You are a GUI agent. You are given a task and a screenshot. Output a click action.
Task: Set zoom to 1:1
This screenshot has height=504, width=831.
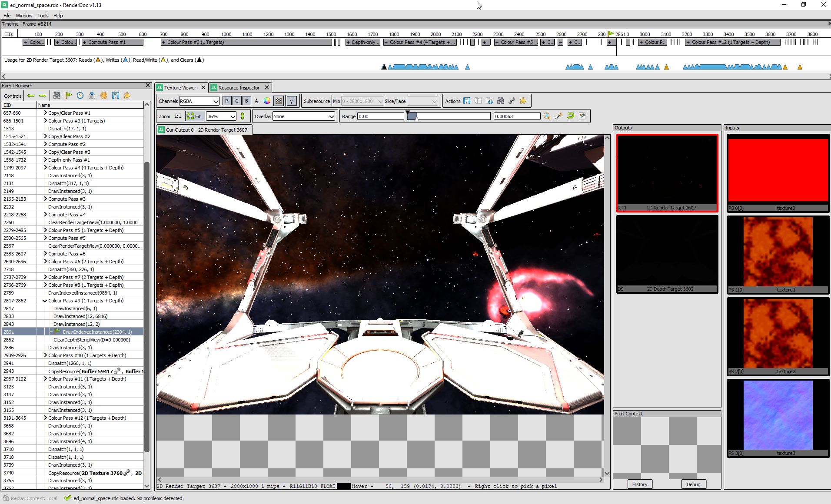[x=178, y=116]
